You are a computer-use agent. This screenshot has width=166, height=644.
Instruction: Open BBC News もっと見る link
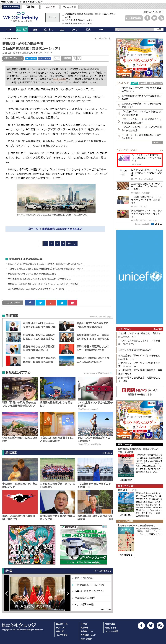pos(158,329)
